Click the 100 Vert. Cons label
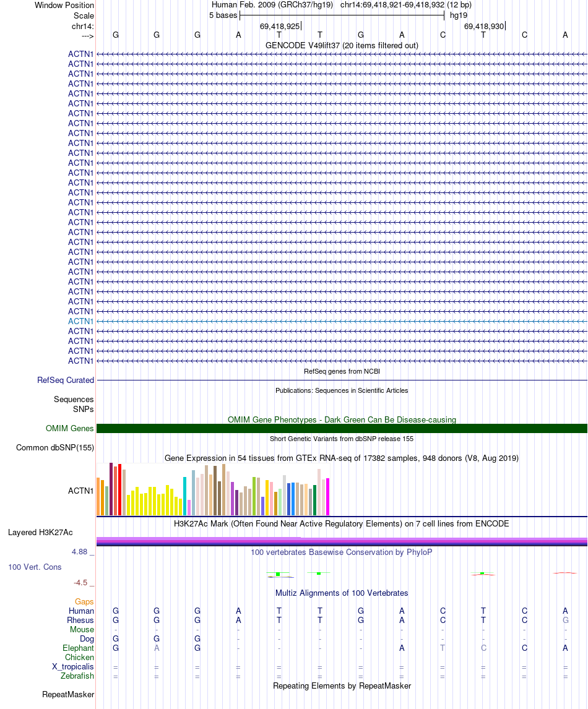Screen dimensions: 588x709 point(35,567)
